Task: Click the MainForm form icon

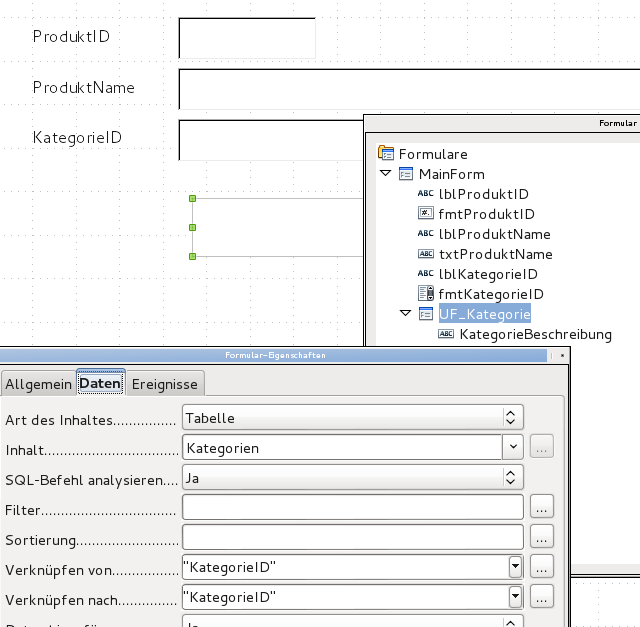Action: click(406, 174)
